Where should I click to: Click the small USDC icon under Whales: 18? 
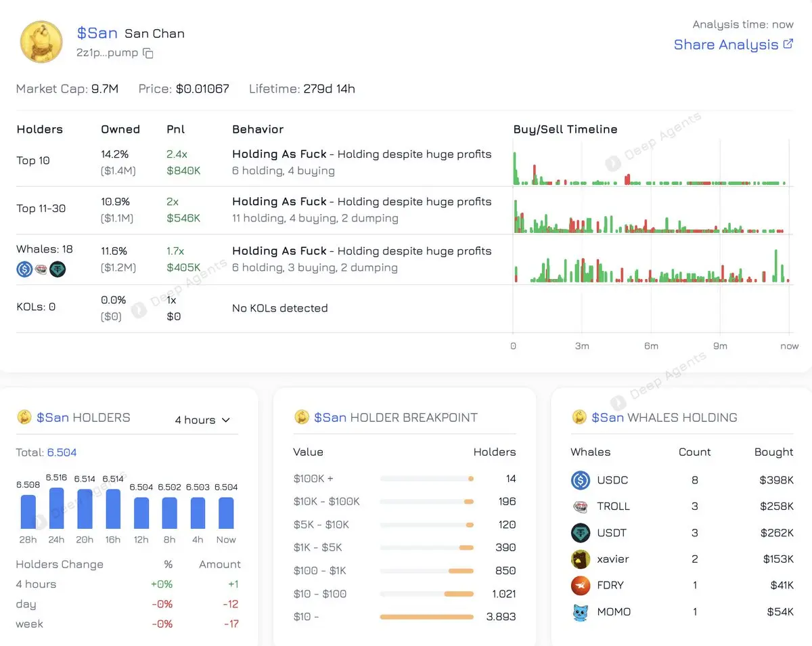[x=24, y=270]
